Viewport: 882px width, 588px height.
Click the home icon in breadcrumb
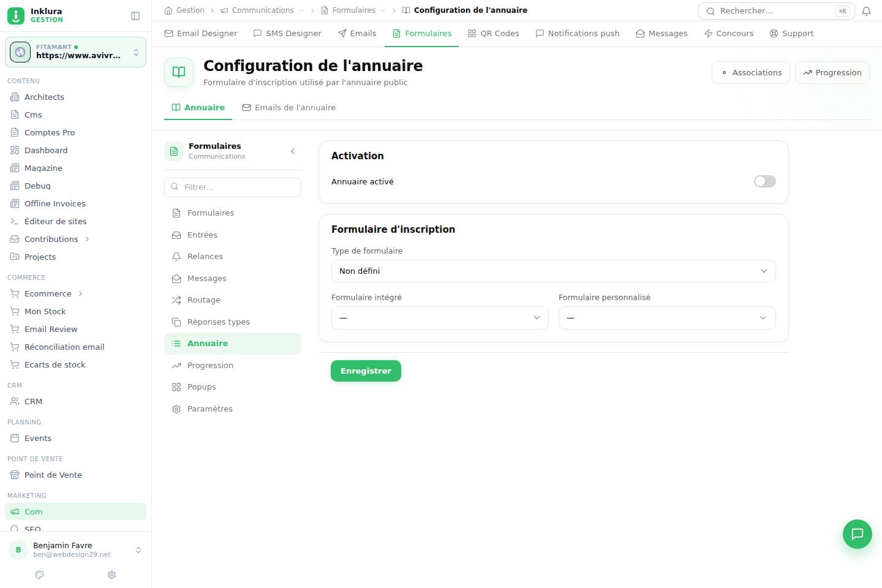(168, 10)
